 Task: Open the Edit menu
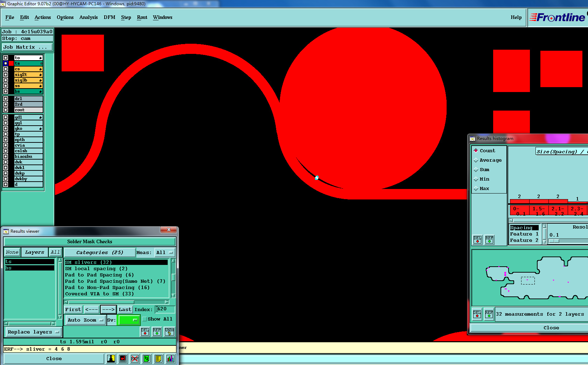point(24,17)
